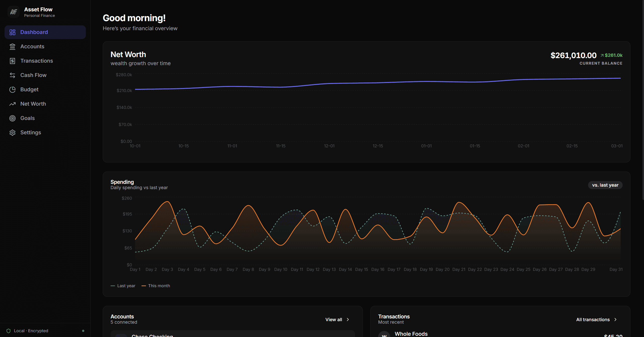The image size is (644, 337).
Task: Click the Asset Flow logo icon
Action: tap(14, 12)
